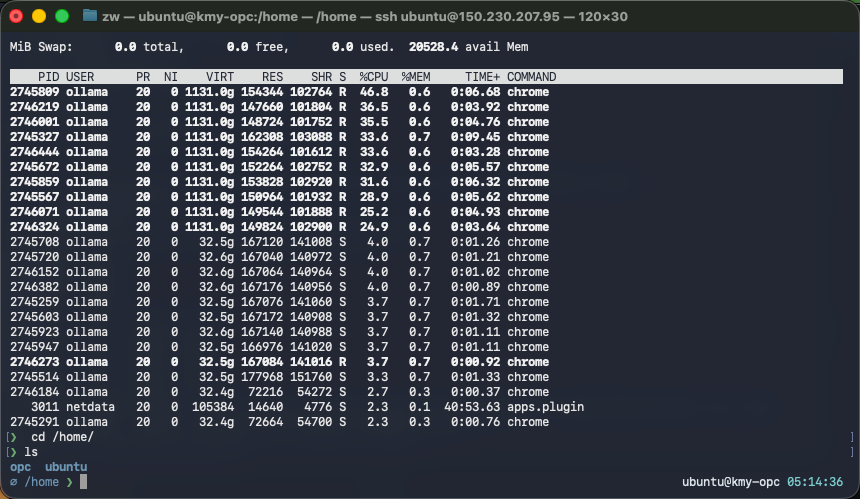
Task: Select PID 2745809 in the process list
Action: pyautogui.click(x=34, y=92)
